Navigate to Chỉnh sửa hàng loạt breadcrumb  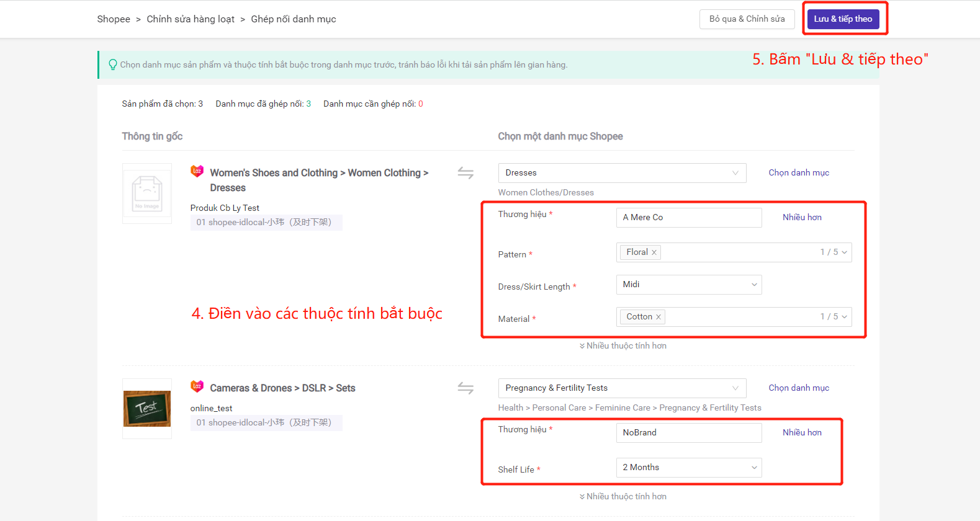pos(191,19)
